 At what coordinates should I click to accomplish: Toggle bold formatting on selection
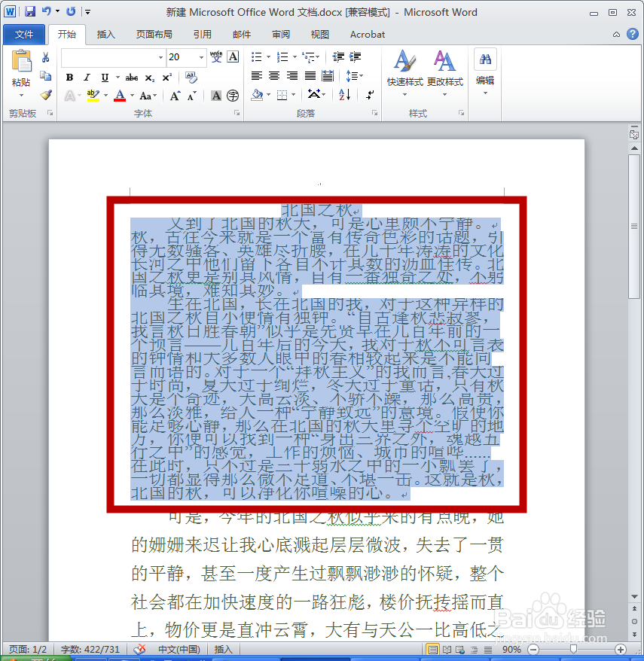tap(69, 78)
